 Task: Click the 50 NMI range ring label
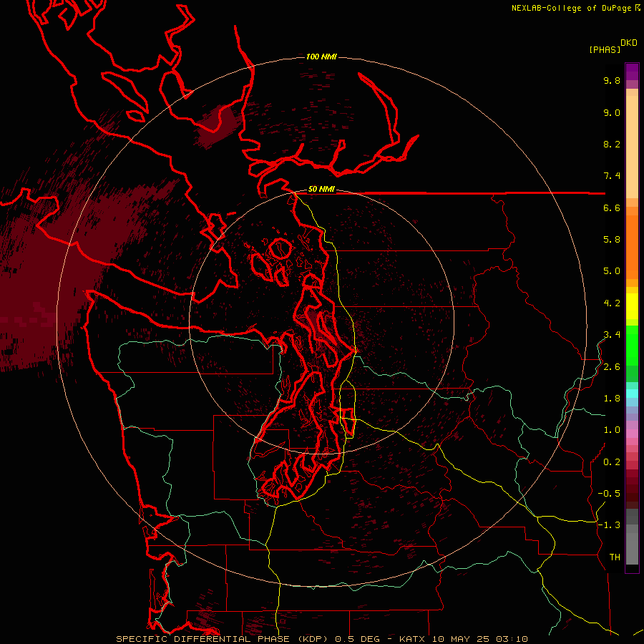(x=321, y=189)
